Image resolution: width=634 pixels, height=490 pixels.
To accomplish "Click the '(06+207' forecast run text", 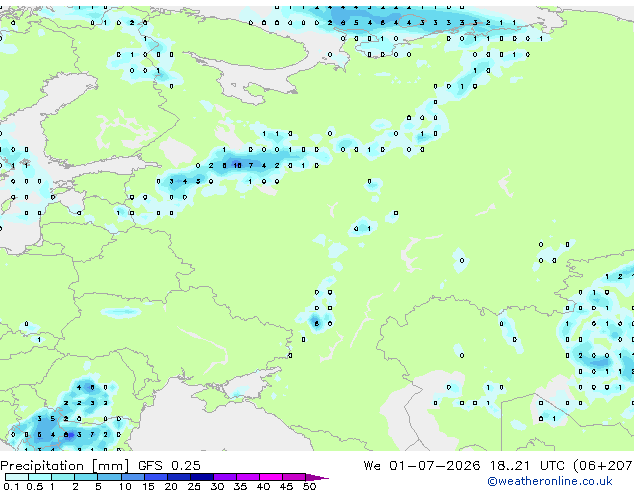I will [603, 466].
